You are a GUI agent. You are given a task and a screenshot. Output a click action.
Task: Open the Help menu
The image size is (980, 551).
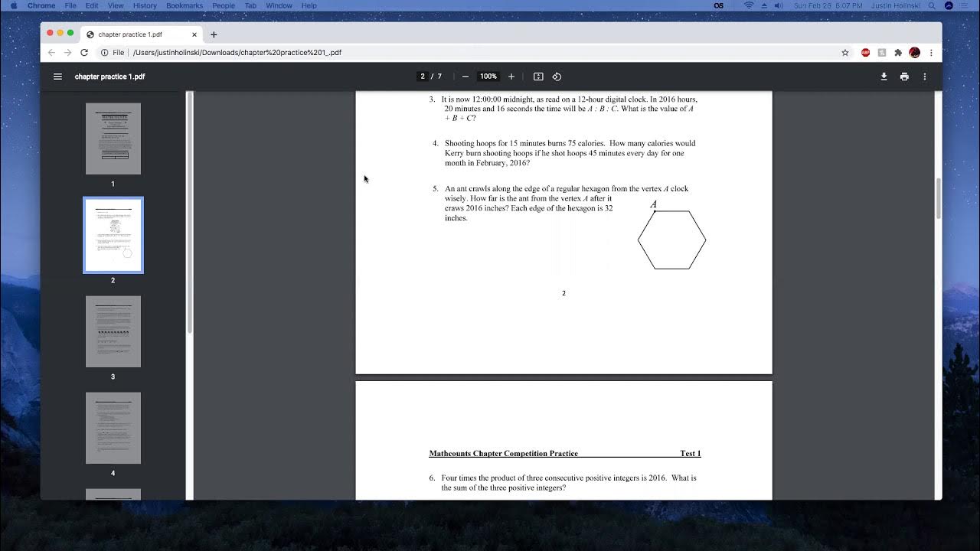point(309,5)
